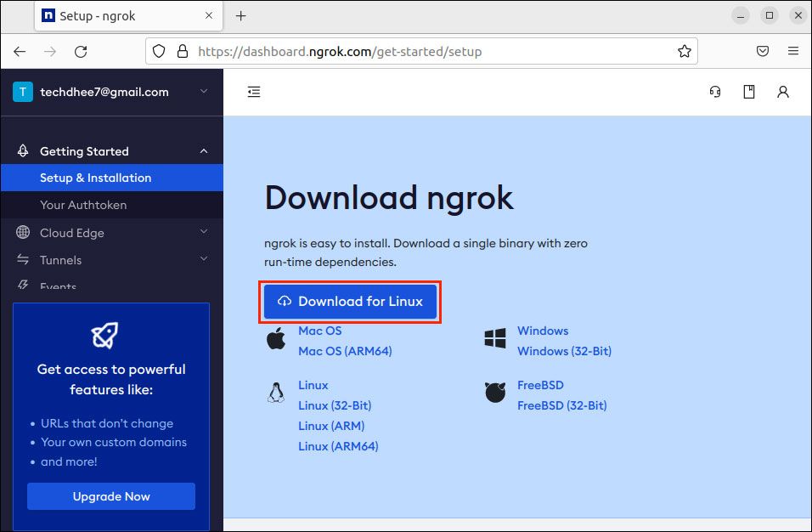Click the Events lightning icon

pyautogui.click(x=23, y=285)
